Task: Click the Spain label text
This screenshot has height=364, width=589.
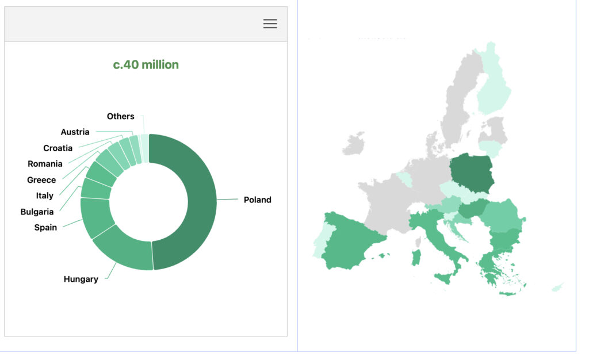Action: 45,228
